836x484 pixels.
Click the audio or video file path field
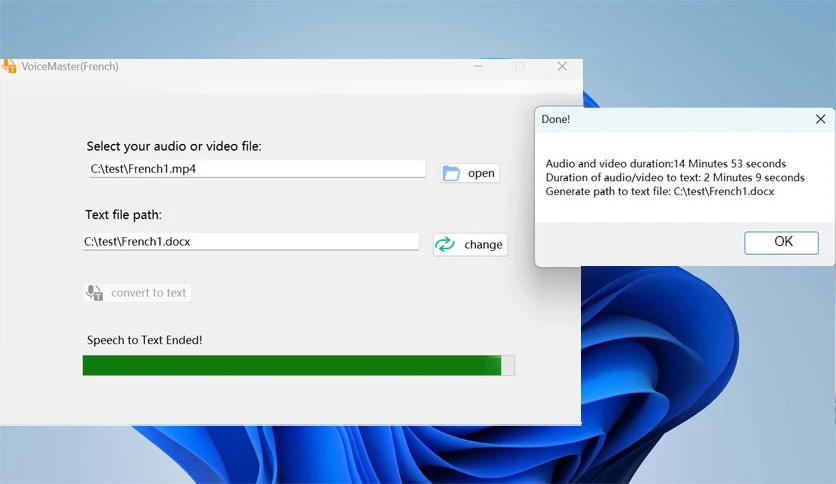click(257, 169)
